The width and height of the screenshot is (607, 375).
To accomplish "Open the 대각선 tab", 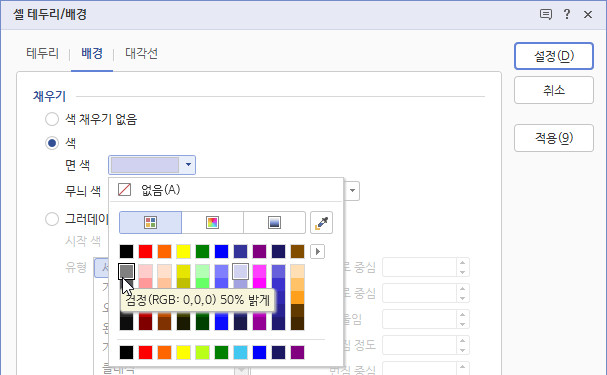I will point(141,53).
